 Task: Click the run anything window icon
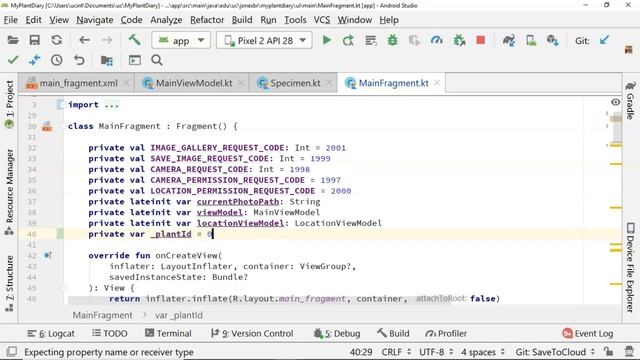135,60
